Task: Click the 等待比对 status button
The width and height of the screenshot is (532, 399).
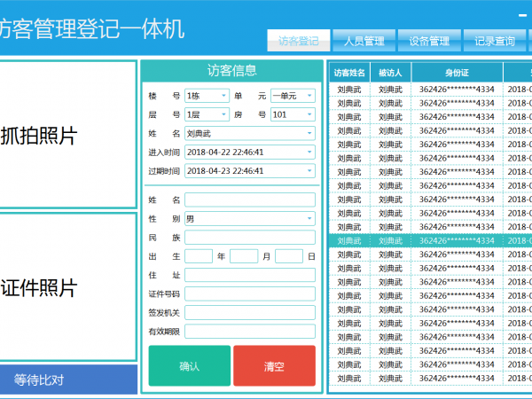Action: click(x=68, y=380)
